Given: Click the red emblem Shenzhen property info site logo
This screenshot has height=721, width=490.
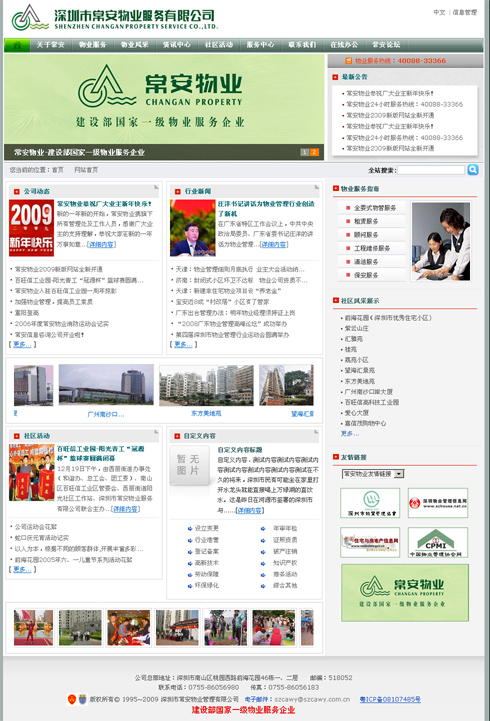Looking at the screenshot, I should coord(438,503).
